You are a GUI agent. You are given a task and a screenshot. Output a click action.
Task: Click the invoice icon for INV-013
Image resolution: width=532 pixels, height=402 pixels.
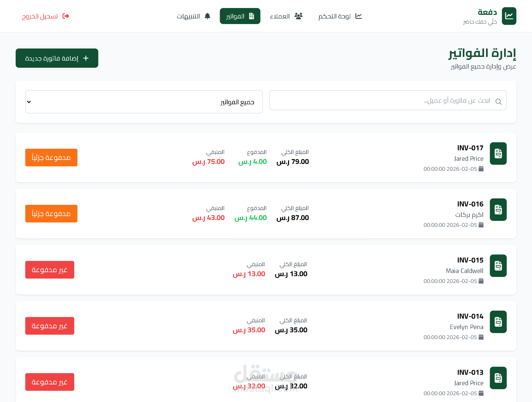tap(498, 378)
